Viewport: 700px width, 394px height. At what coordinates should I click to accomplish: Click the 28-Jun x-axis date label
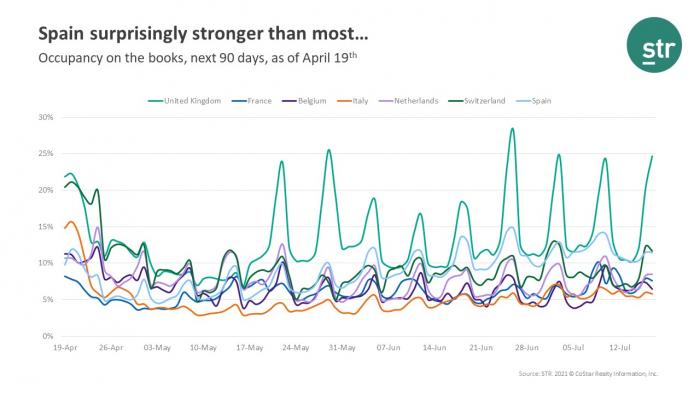point(527,348)
